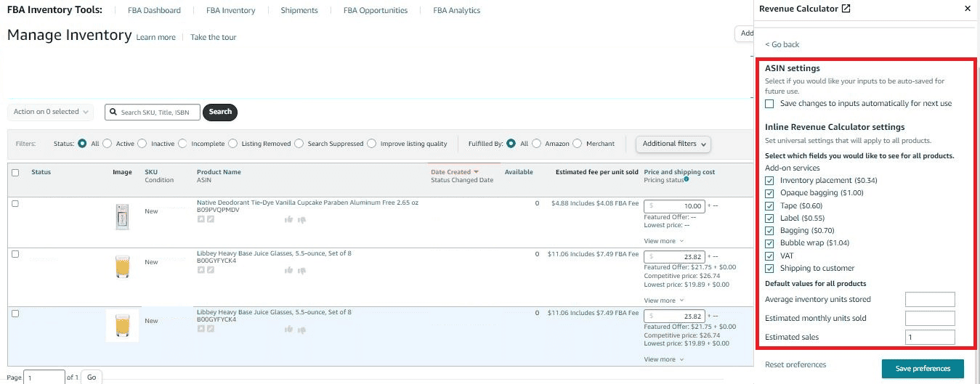Switch to the FBA Analytics tab
Viewport: 980px width, 384px height.
[x=456, y=11]
